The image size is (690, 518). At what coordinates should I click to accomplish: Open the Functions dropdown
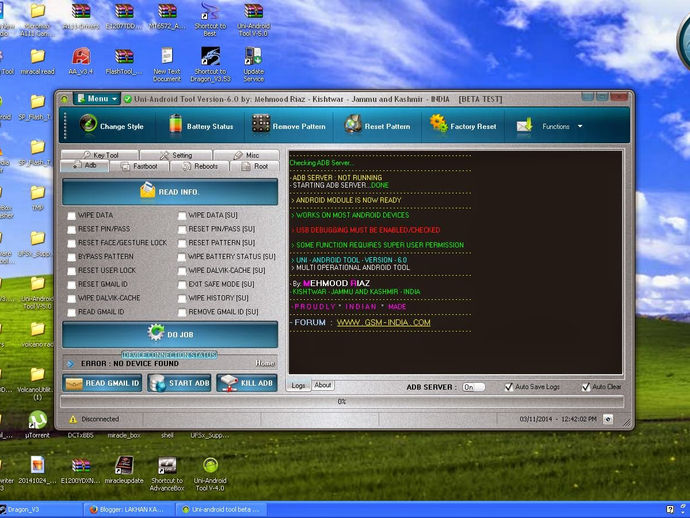pyautogui.click(x=549, y=126)
